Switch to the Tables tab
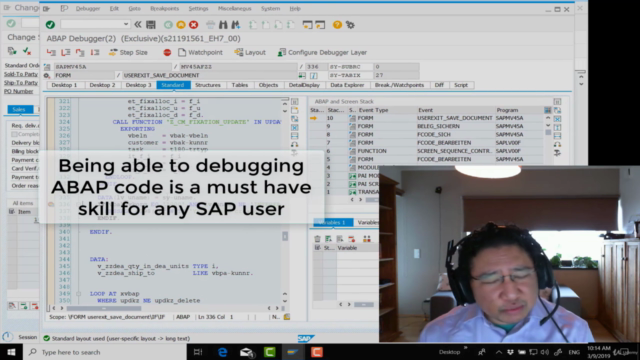 [x=240, y=85]
